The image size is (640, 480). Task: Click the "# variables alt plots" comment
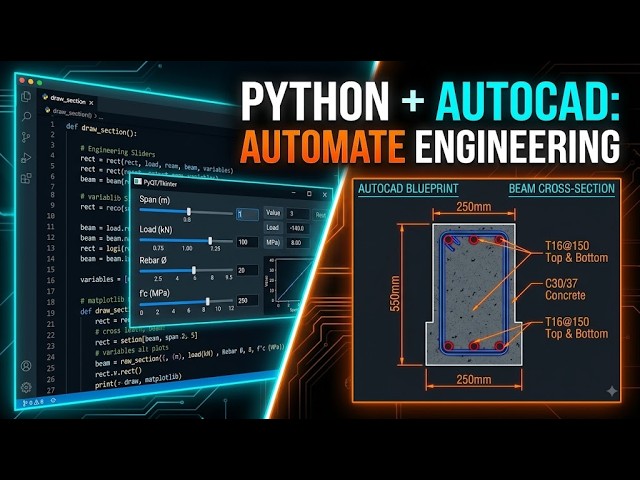click(131, 350)
